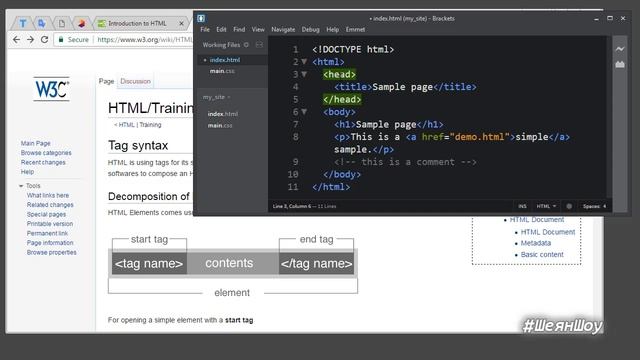Collapse the head tag fold arrow on line 3
Viewport: 640px width, 360px height.
[304, 74]
